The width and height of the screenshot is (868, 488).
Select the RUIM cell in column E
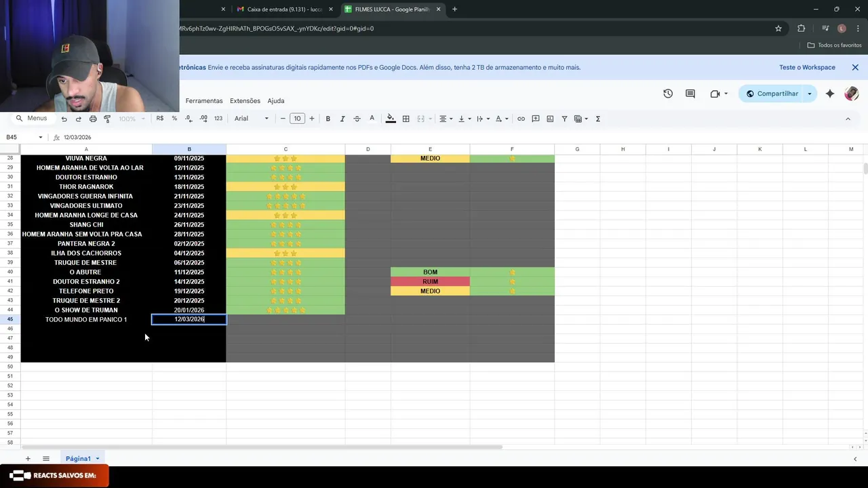tap(430, 281)
